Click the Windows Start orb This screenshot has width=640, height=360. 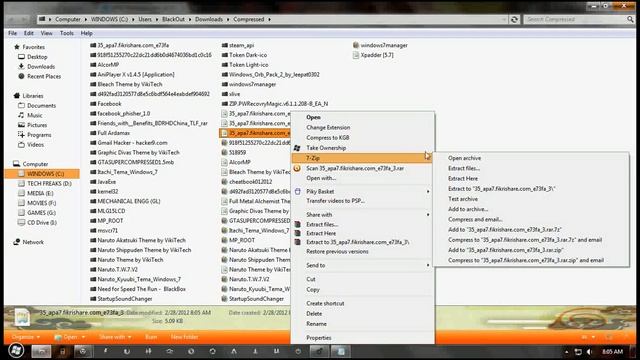click(x=16, y=351)
